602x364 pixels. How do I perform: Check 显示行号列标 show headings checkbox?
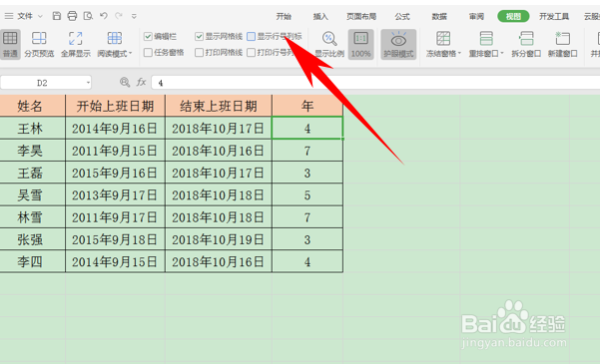tap(252, 37)
